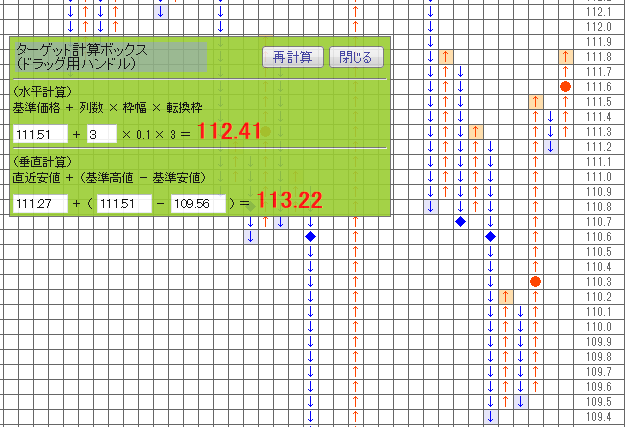Click the (垂直計算) section heading

(x=42, y=162)
